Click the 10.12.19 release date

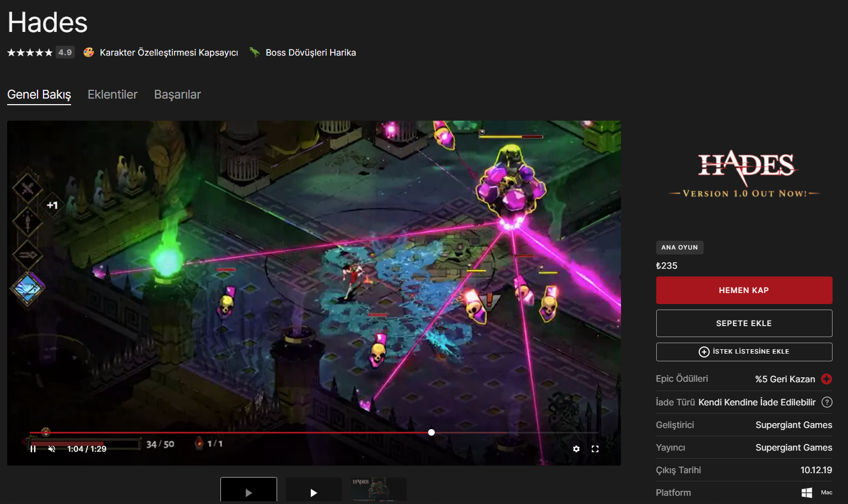pos(816,470)
